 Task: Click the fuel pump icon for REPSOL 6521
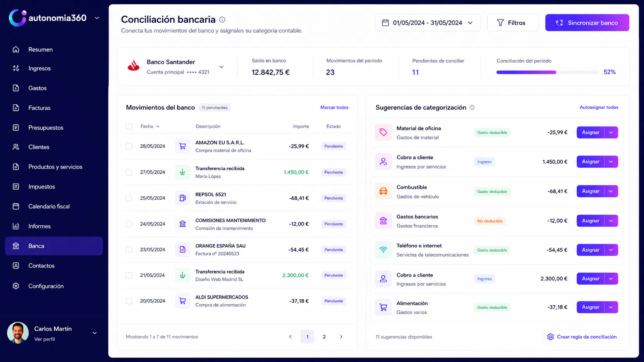[183, 198]
